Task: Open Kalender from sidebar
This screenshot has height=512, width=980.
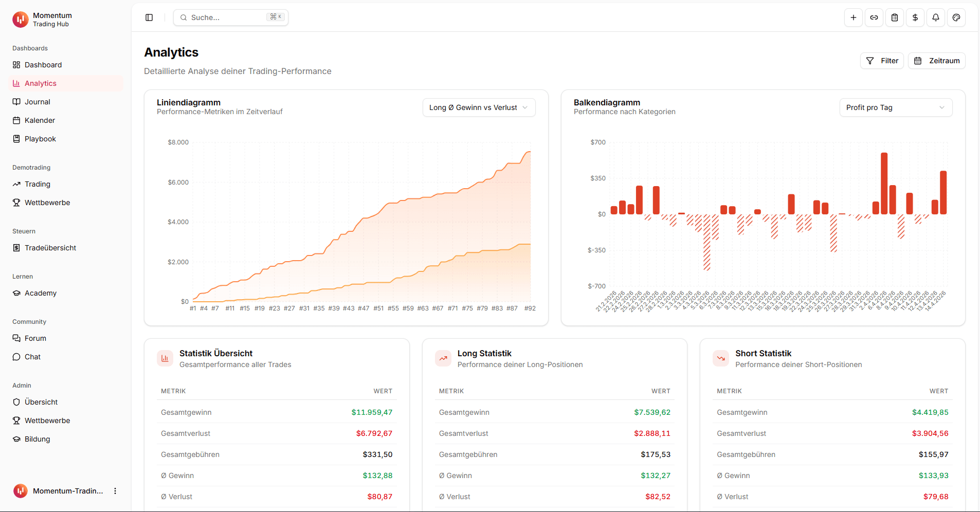Action: [x=66, y=120]
